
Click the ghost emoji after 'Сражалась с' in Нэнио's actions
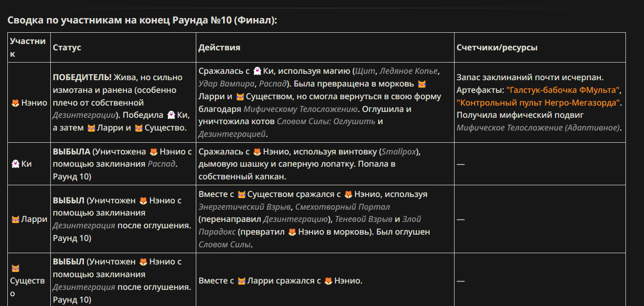pyautogui.click(x=257, y=71)
